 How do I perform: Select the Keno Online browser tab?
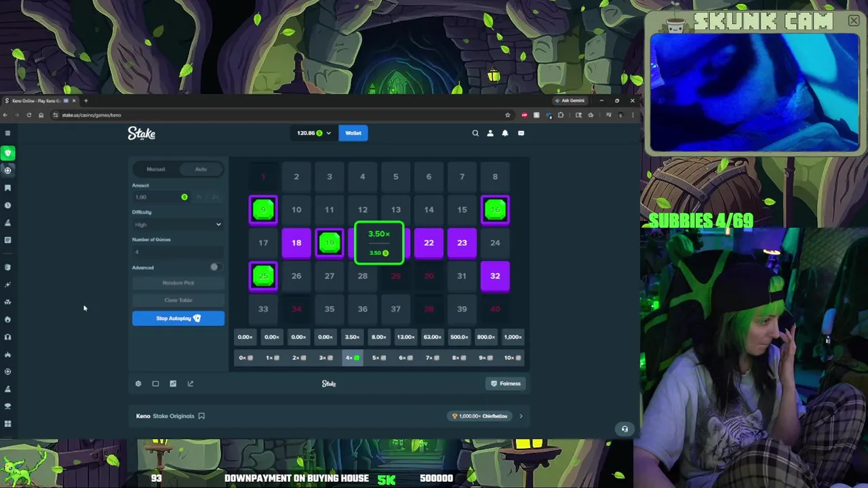[x=39, y=101]
